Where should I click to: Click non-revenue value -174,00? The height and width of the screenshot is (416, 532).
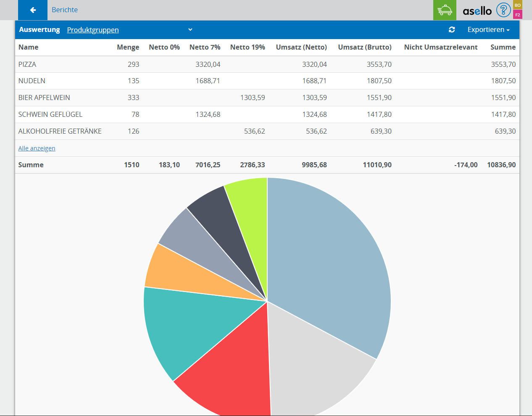point(466,165)
